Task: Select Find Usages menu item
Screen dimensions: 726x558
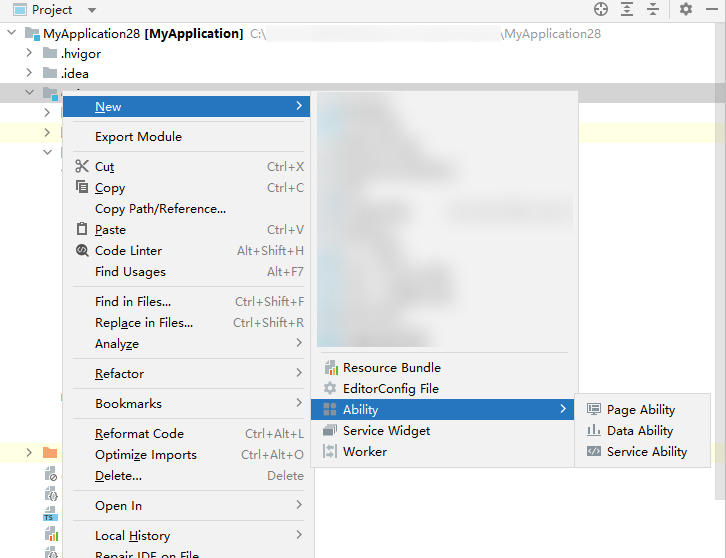Action: pos(188,272)
